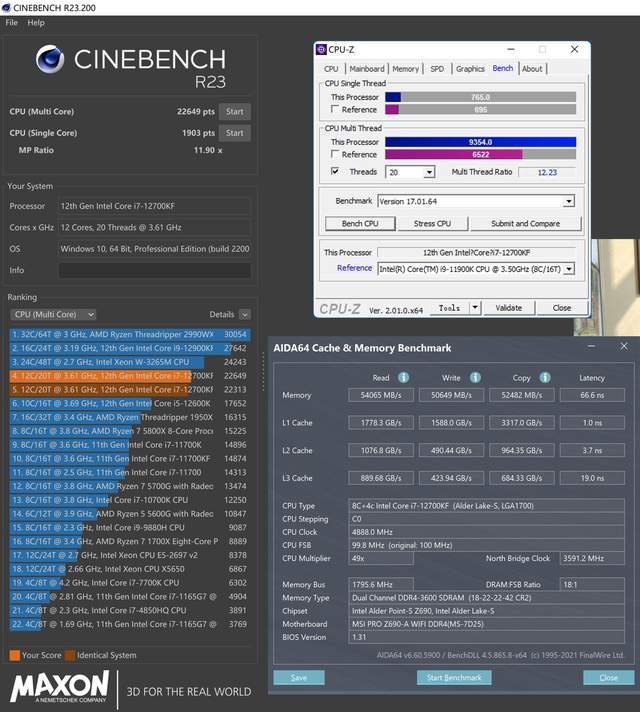Viewport: 640px width, 712px height.
Task: Click the Stress CPU button
Action: coord(432,223)
